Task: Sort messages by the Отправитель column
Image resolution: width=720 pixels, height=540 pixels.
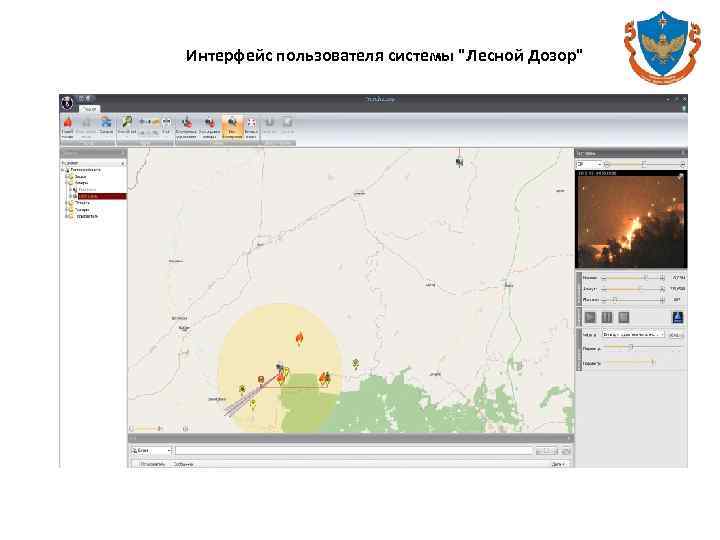Action: pyautogui.click(x=152, y=464)
